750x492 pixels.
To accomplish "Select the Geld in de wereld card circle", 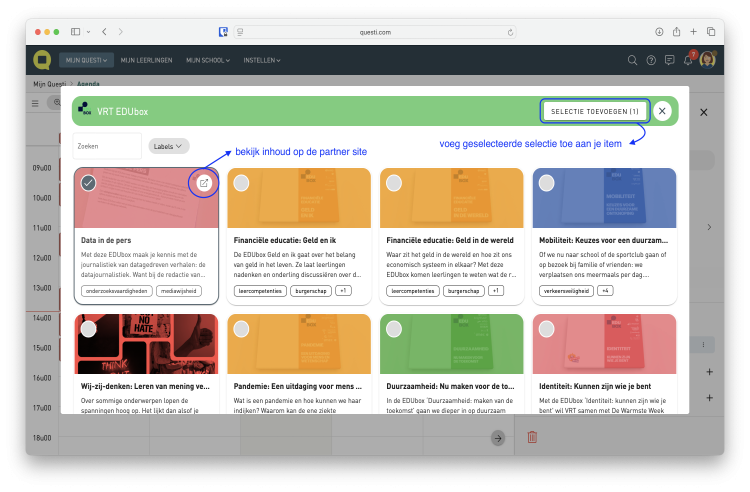I will tap(394, 183).
